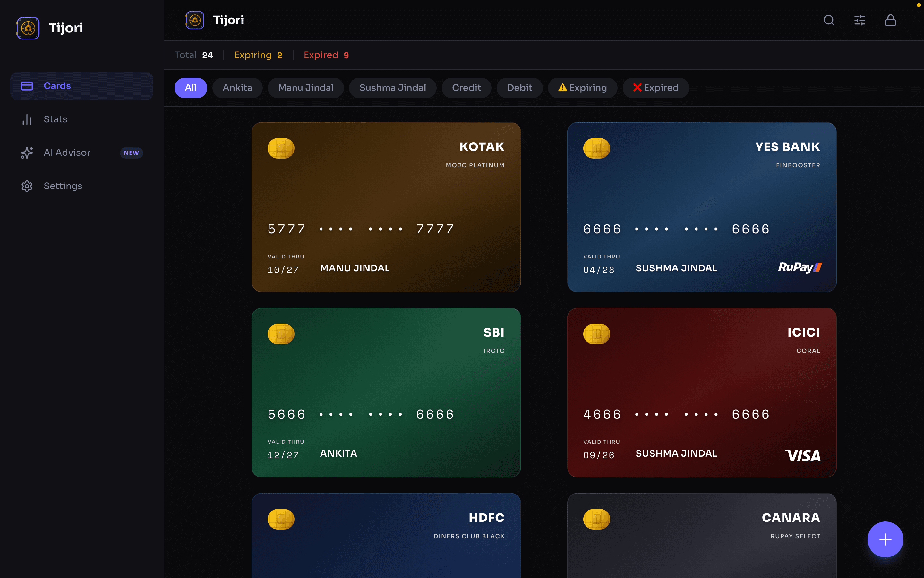Click the ICICI card number 4666 6666
This screenshot has width=924, height=578.
pos(676,415)
